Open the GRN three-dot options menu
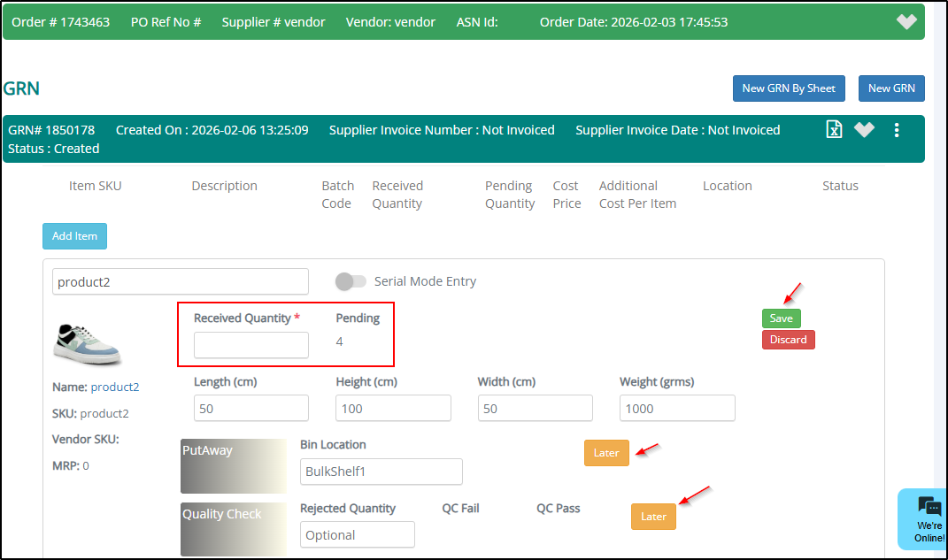This screenshot has width=948, height=560. tap(897, 130)
